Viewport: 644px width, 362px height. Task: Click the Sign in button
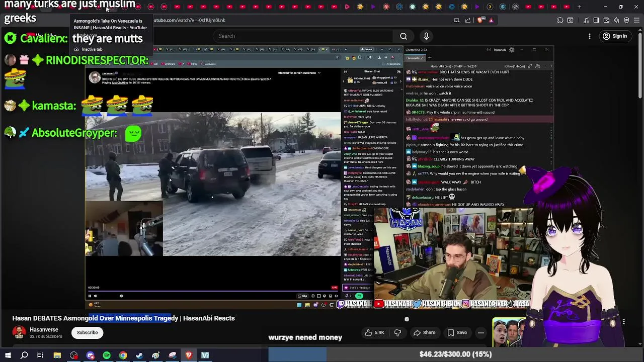coord(615,36)
